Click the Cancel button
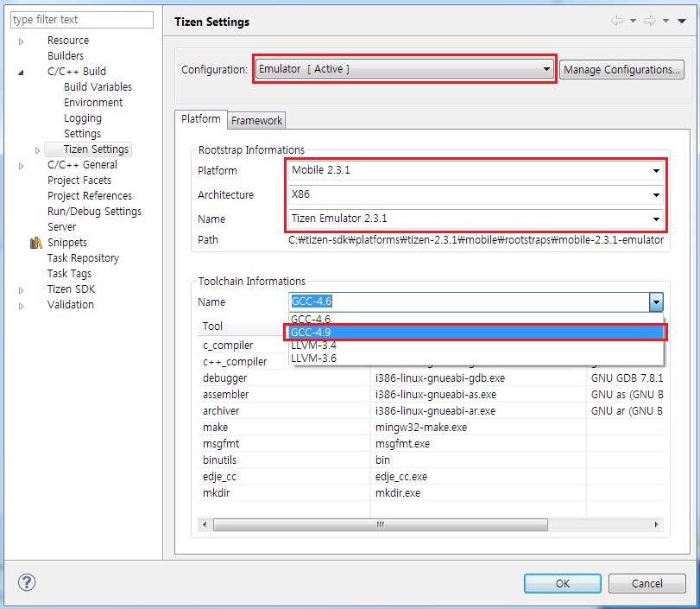 [x=646, y=584]
